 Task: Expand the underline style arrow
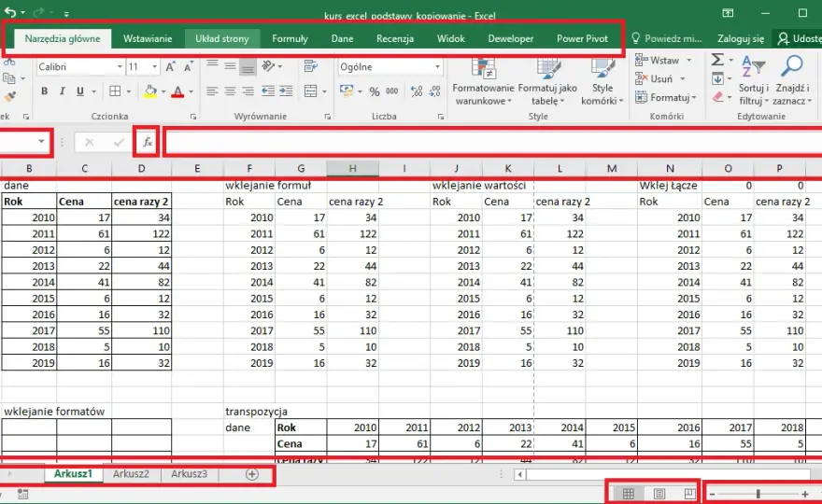(x=93, y=91)
